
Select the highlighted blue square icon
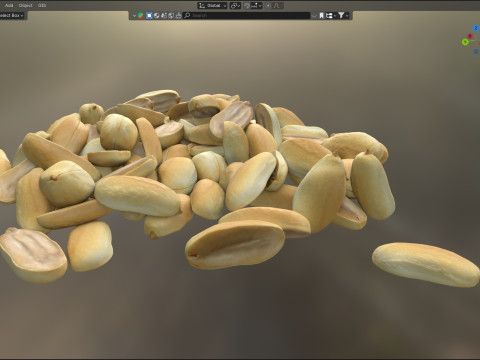click(x=149, y=15)
